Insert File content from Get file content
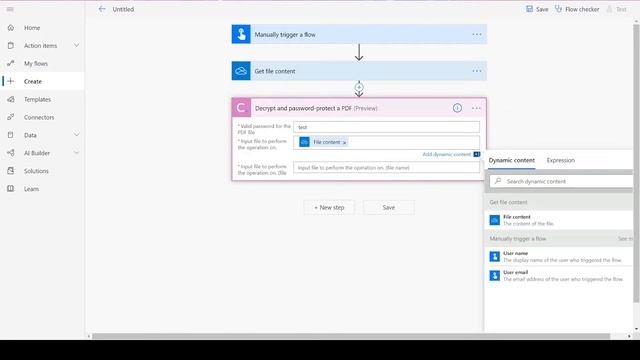640x360 pixels. [559, 220]
